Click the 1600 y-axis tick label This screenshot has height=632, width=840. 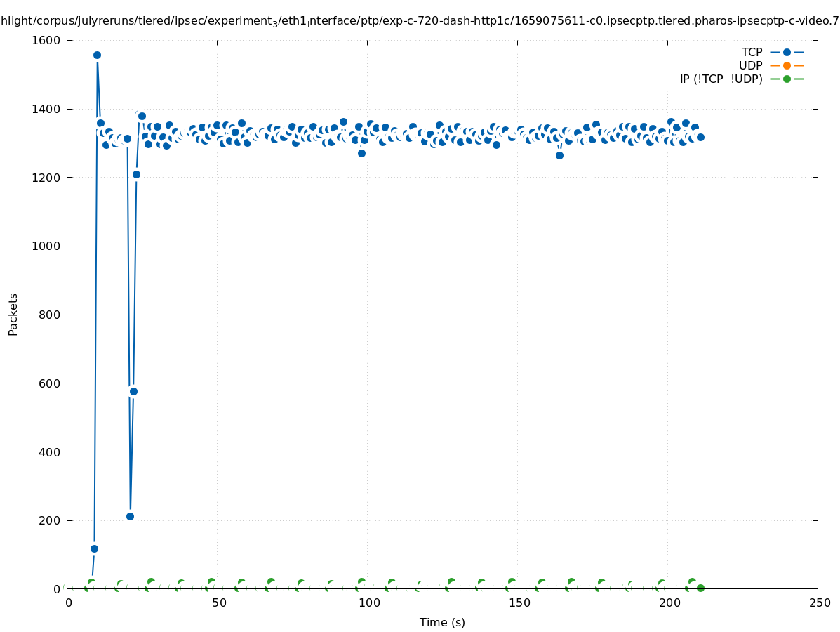[x=46, y=40]
